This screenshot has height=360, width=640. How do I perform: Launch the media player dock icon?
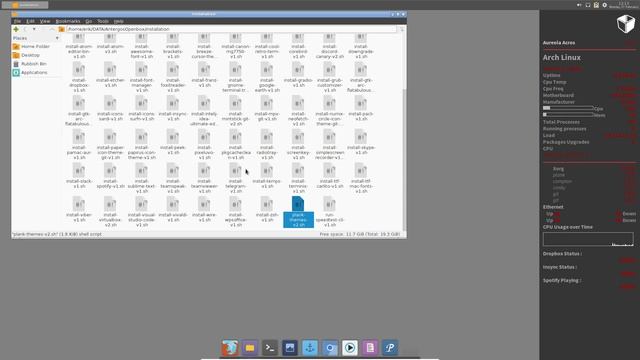[350, 348]
